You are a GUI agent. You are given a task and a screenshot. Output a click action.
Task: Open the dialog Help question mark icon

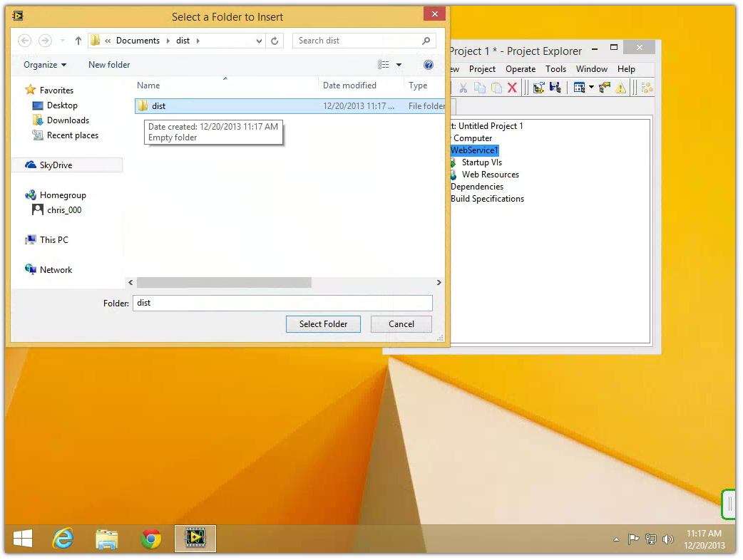pyautogui.click(x=429, y=65)
